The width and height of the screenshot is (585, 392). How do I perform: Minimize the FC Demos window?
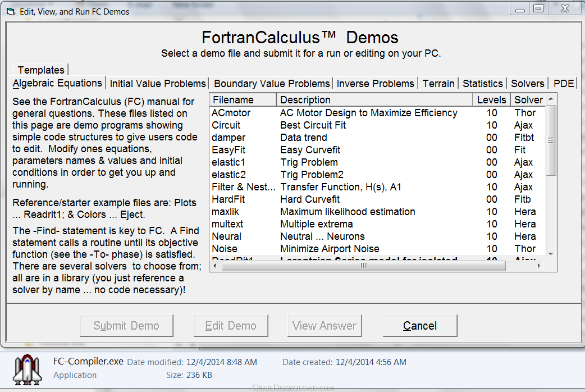(x=520, y=10)
